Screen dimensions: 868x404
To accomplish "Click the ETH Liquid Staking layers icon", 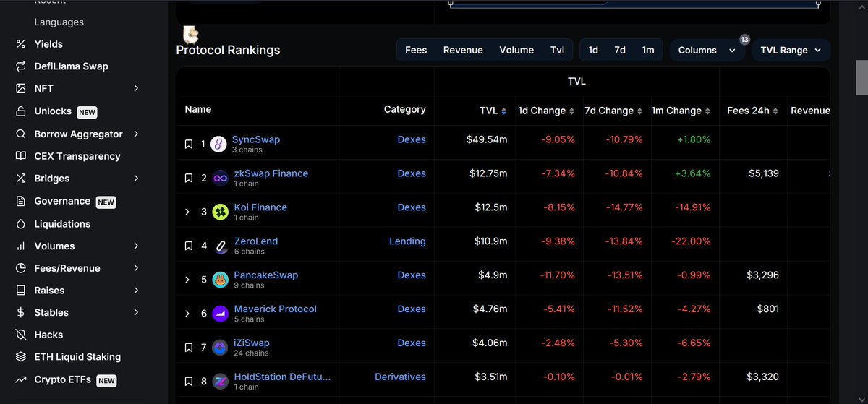I will click(x=21, y=357).
